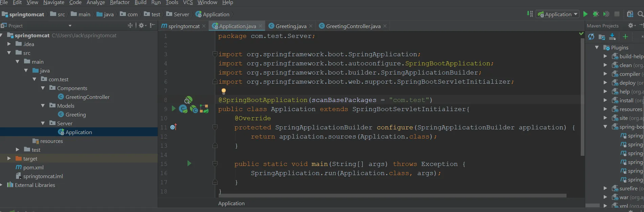Expand the .idea folder
644x212 pixels.
[x=9, y=44]
